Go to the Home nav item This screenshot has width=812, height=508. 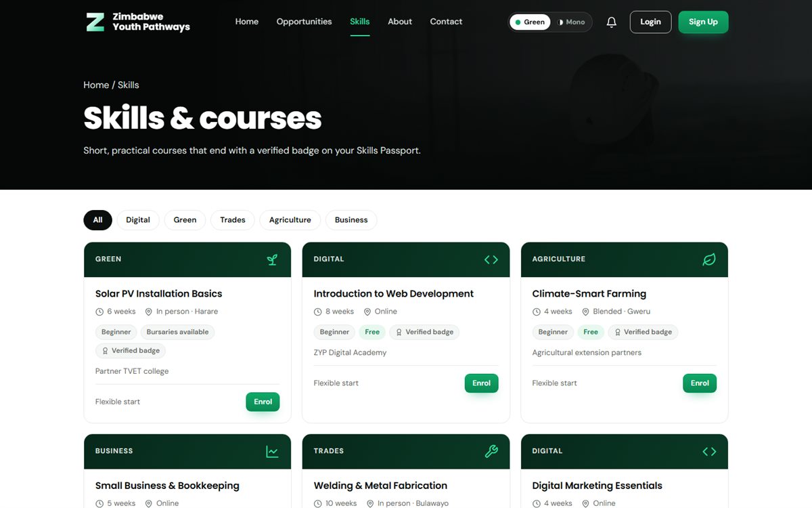247,22
